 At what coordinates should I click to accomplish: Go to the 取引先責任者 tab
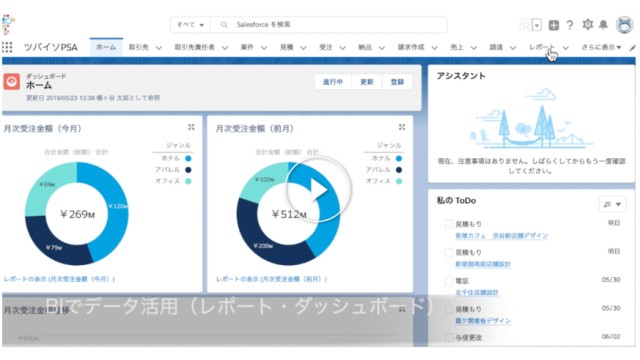coord(195,47)
